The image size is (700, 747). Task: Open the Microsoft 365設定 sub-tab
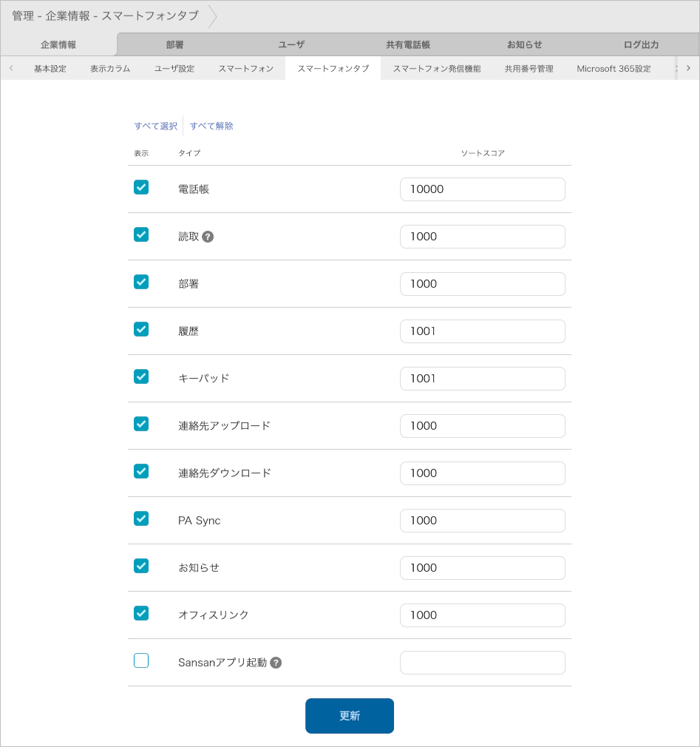point(614,69)
